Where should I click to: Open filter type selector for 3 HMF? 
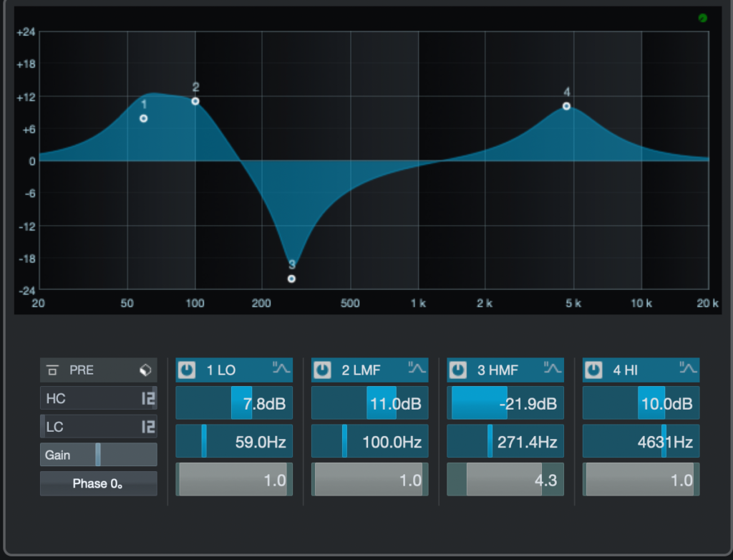point(552,369)
